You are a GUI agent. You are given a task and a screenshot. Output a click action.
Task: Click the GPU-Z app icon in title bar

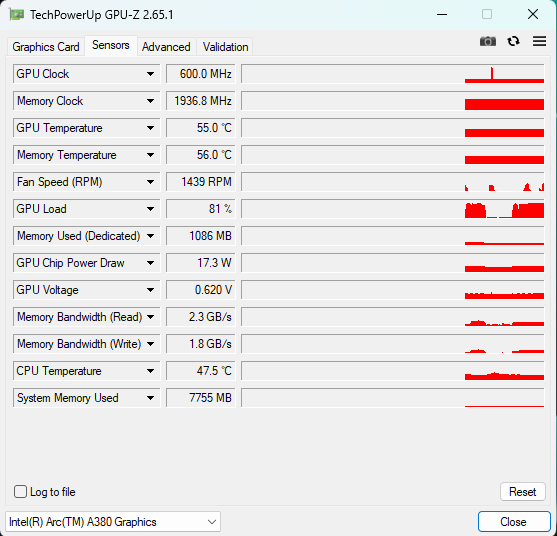point(17,15)
